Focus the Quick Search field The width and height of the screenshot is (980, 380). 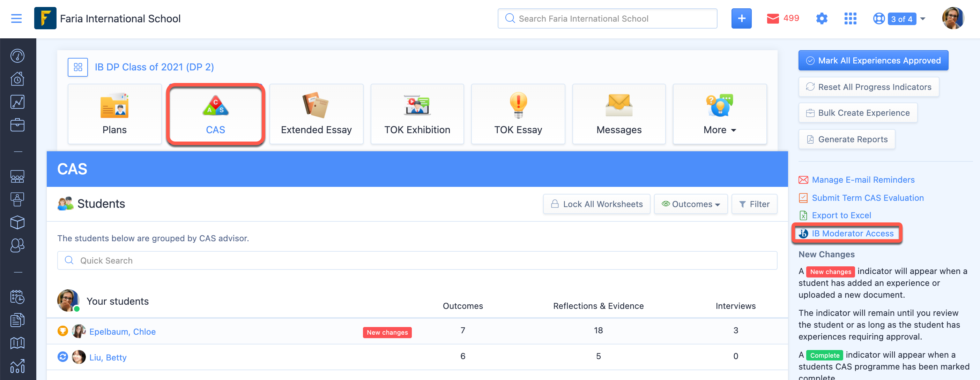(x=417, y=260)
